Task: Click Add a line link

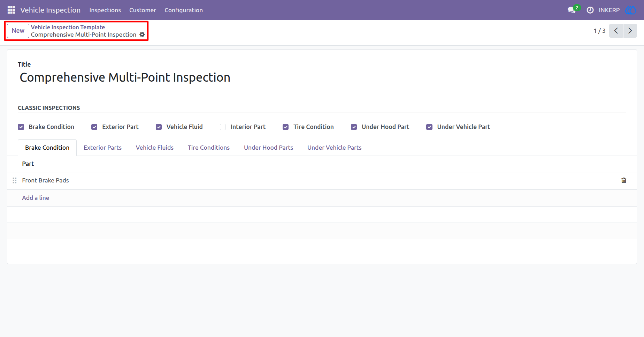Action: [36, 198]
